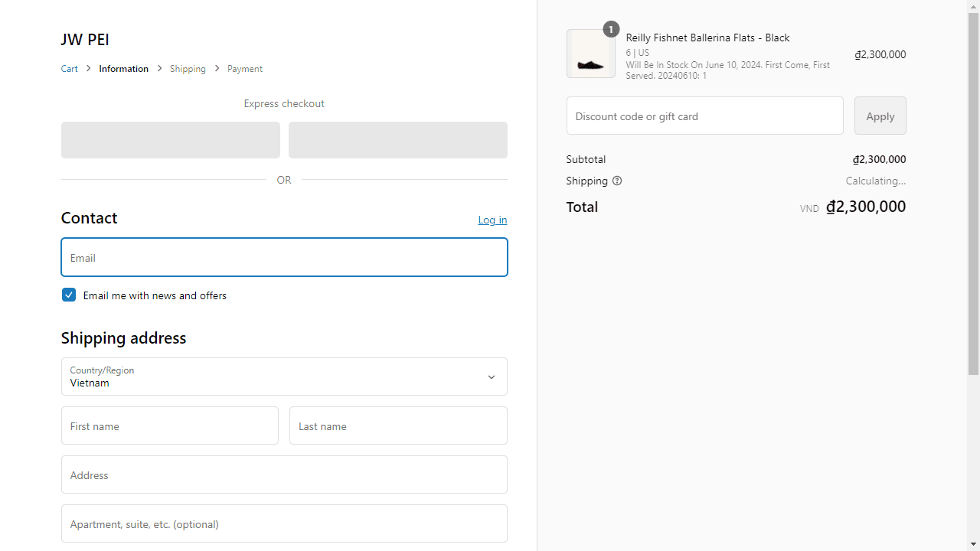This screenshot has width=980, height=551.
Task: Select the Payment breadcrumb step
Action: point(245,69)
